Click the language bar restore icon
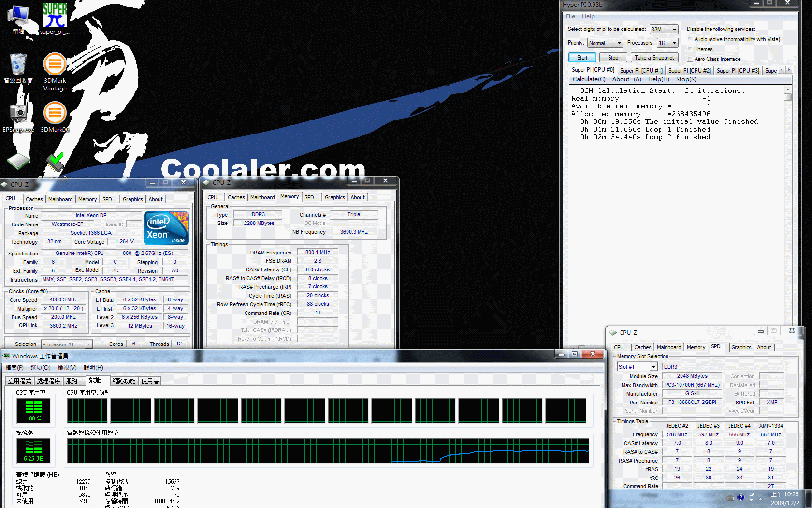Screen dimensions: 812x508 pos(751,495)
